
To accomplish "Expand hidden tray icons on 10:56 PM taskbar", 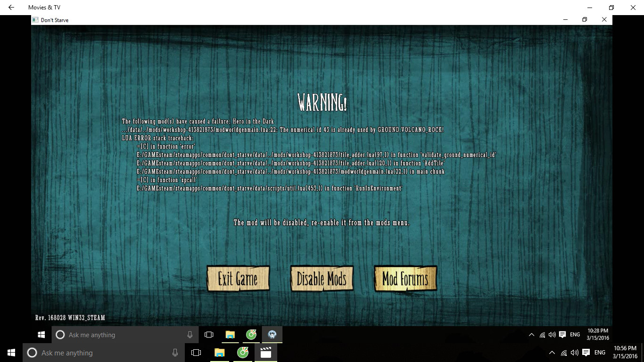I will pos(552,353).
